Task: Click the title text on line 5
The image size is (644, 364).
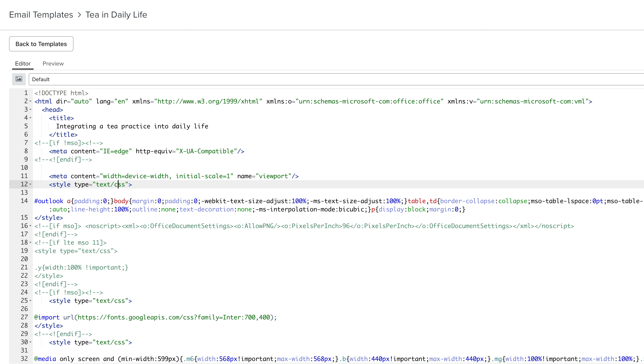Action: tap(132, 126)
